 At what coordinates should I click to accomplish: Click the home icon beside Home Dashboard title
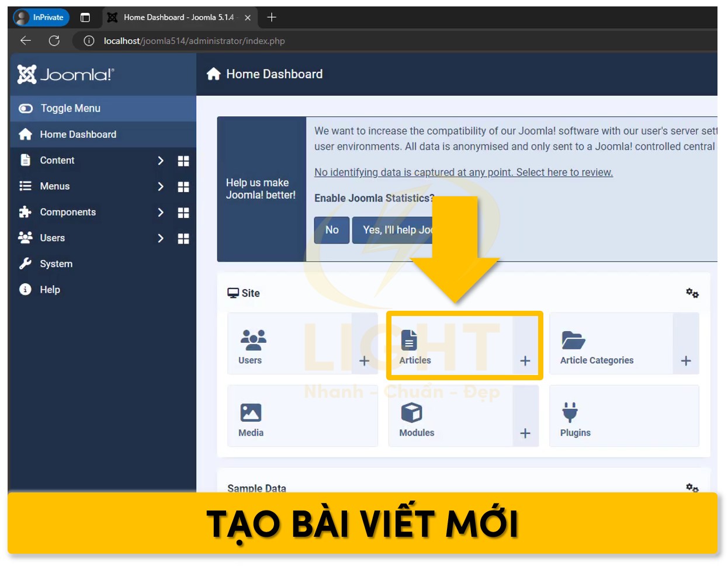coord(214,74)
